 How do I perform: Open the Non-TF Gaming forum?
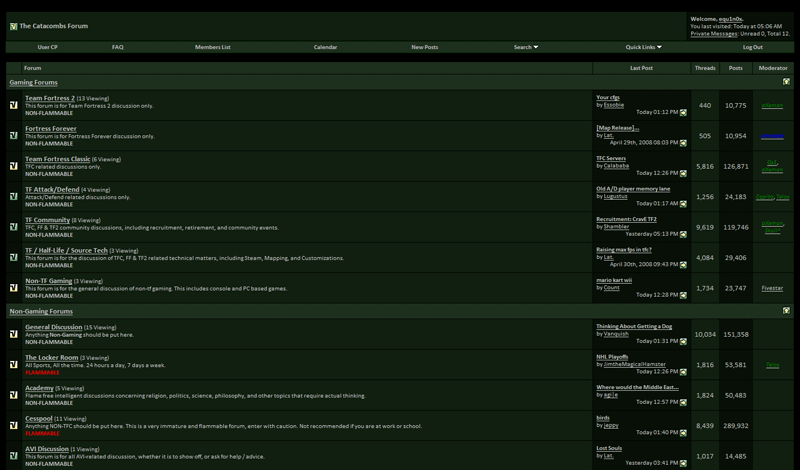(48, 281)
